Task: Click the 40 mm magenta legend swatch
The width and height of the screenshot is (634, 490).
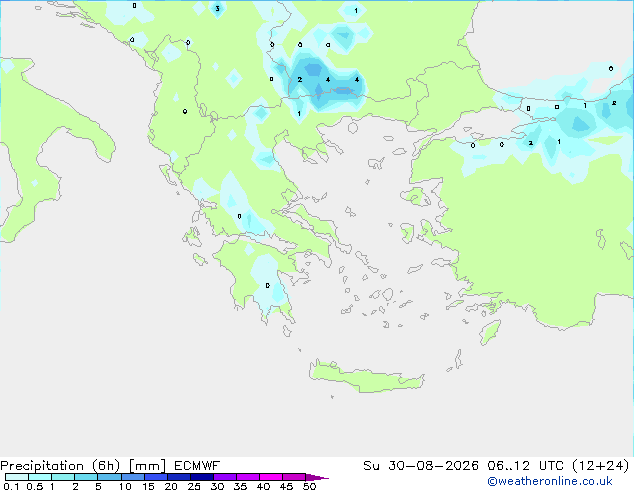Action: (x=271, y=477)
